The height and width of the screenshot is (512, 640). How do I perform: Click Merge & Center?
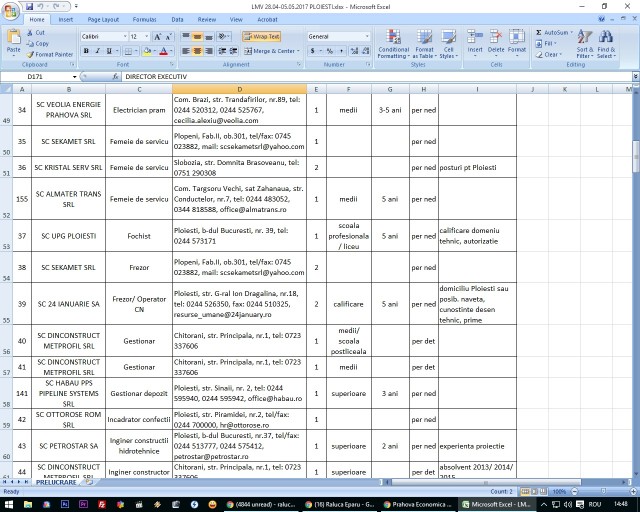pos(271,51)
